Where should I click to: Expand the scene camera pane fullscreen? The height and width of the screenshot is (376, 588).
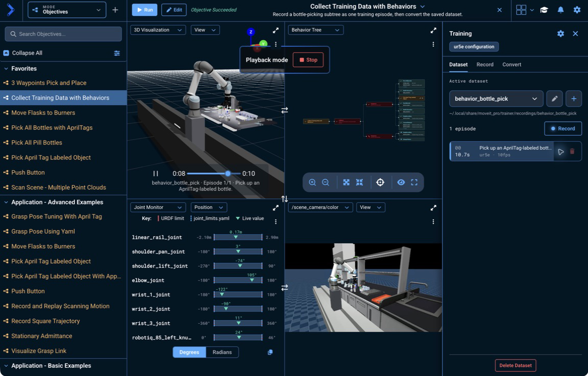click(x=433, y=207)
